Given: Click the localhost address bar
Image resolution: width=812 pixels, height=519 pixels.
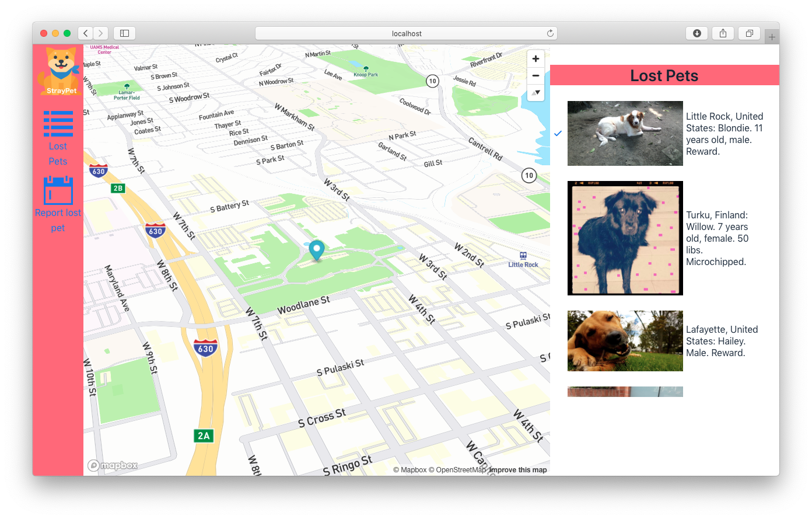Looking at the screenshot, I should [406, 33].
